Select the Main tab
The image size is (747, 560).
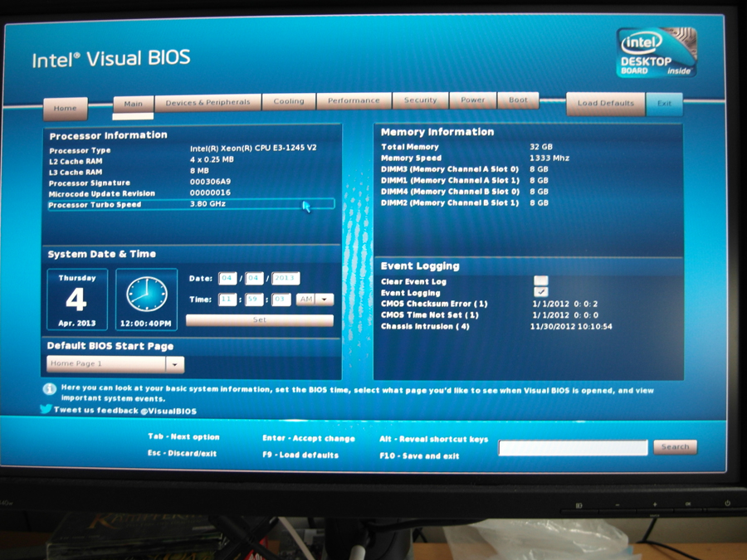pyautogui.click(x=134, y=104)
